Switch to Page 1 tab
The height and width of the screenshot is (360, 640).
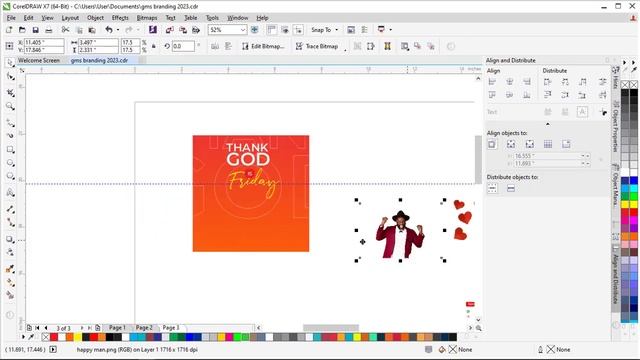117,328
